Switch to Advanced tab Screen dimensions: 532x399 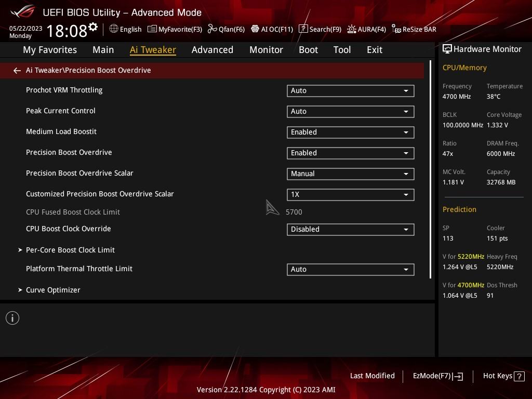point(212,50)
